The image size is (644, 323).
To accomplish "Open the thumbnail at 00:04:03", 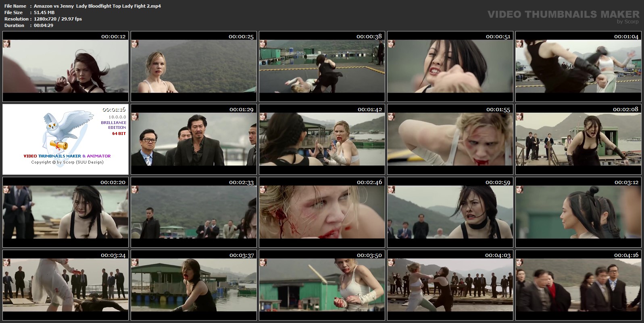I will 450,285.
